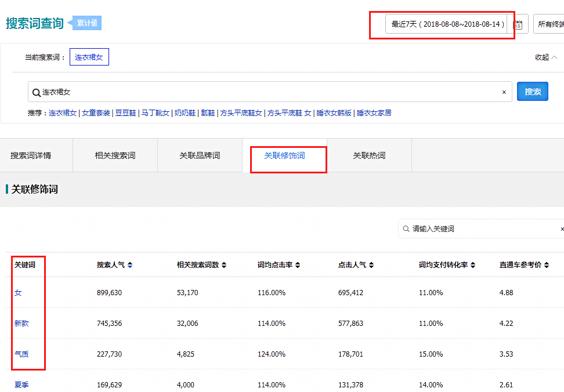The height and width of the screenshot is (392, 564).
Task: Click recommended term 方头平底鞋 女 with space
Action: pyautogui.click(x=289, y=113)
